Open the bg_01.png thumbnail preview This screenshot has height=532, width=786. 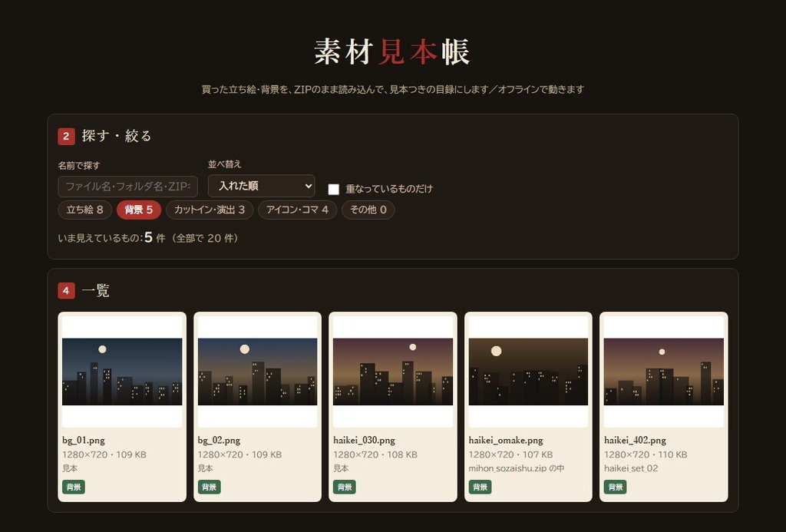point(122,372)
